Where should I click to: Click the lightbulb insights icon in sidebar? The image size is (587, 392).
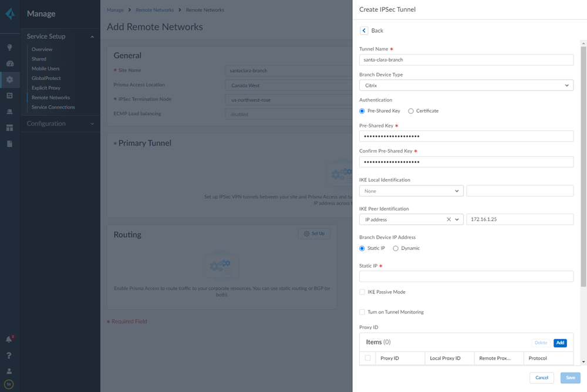pos(9,48)
